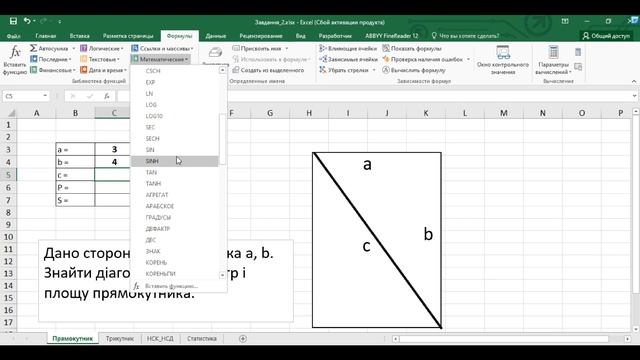This screenshot has height=360, width=640.
Task: Switch to the Home ribbon tab
Action: point(45,36)
